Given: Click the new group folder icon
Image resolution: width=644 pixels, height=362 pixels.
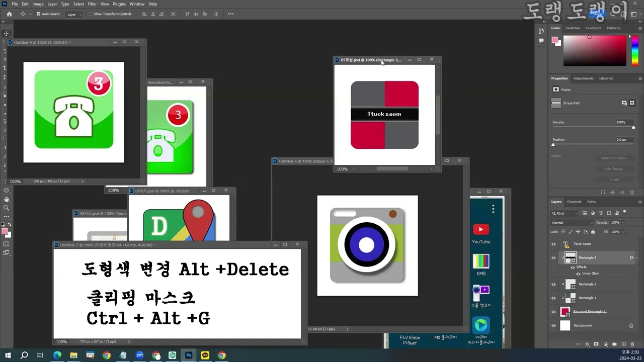Looking at the screenshot, I should coord(614,344).
